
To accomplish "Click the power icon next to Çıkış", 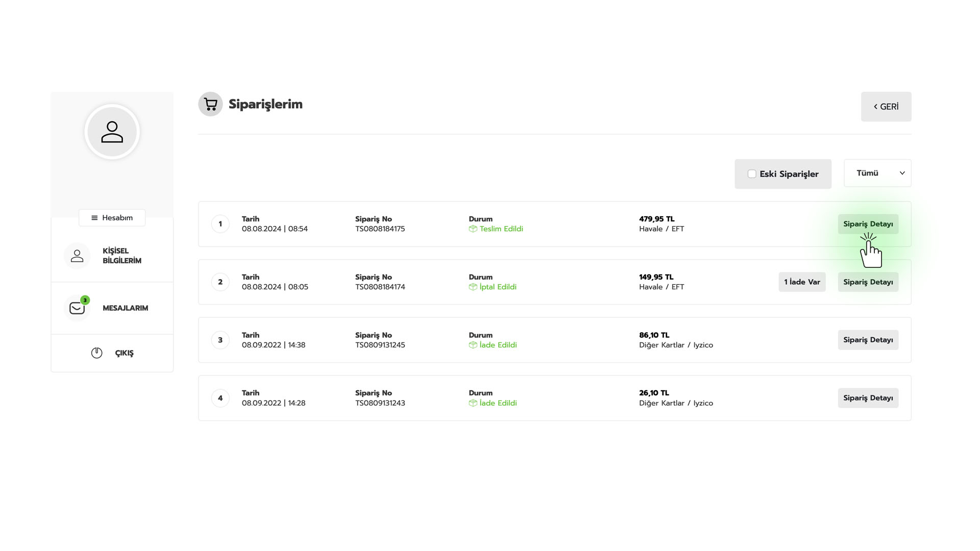I will [96, 353].
